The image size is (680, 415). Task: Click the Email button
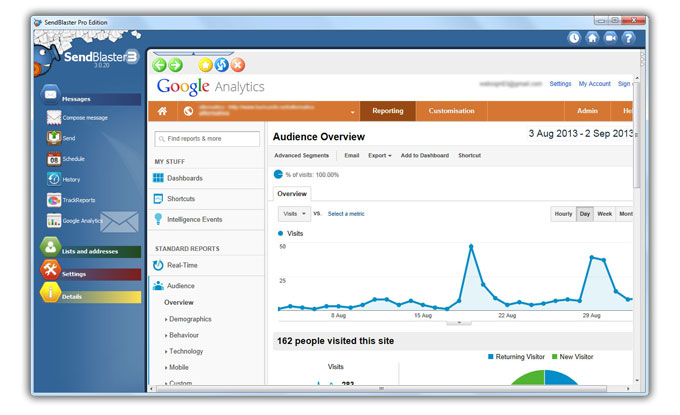(352, 155)
